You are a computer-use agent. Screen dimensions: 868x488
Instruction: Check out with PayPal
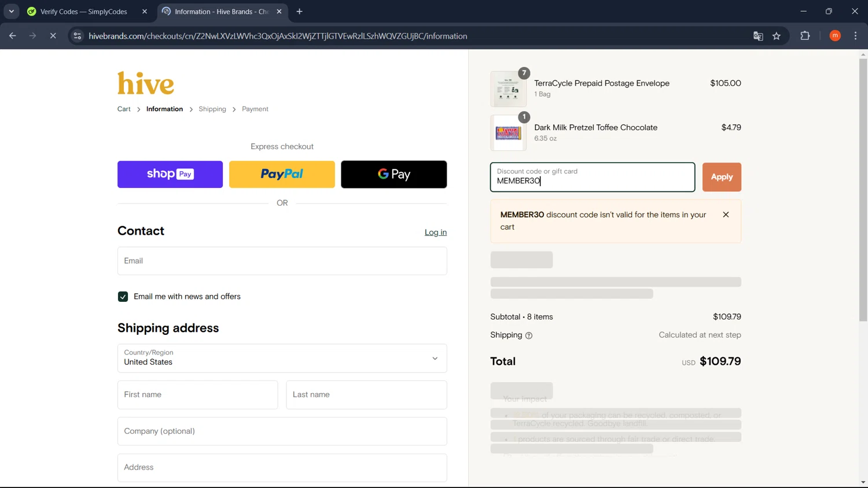tap(282, 174)
